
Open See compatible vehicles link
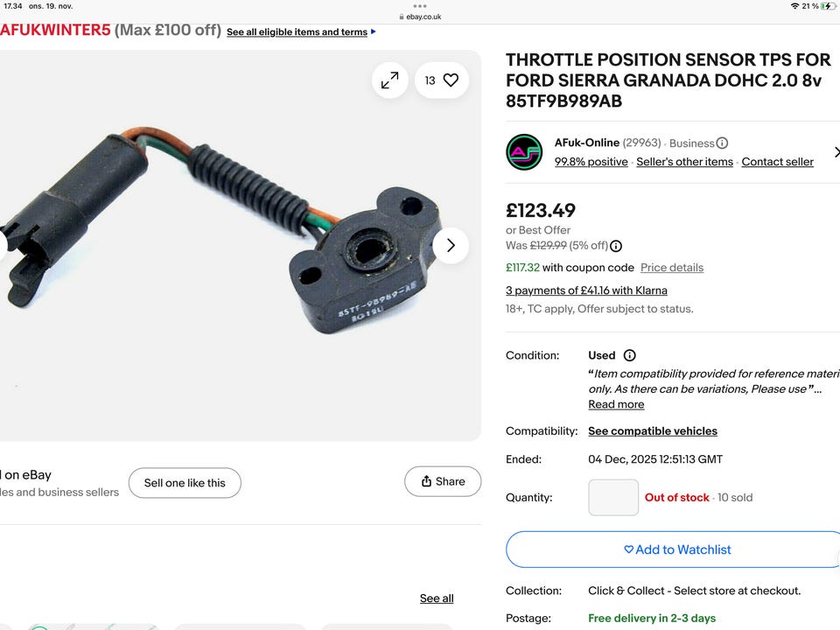(653, 431)
